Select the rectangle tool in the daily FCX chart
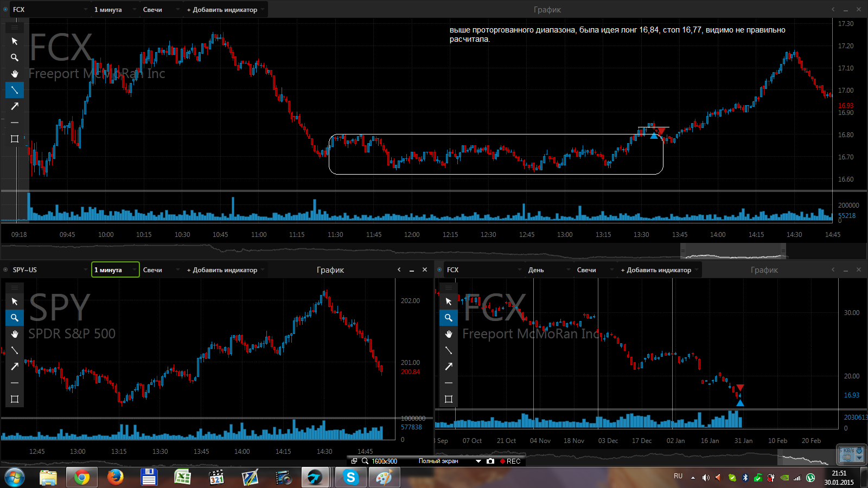Image resolution: width=868 pixels, height=488 pixels. 449,399
